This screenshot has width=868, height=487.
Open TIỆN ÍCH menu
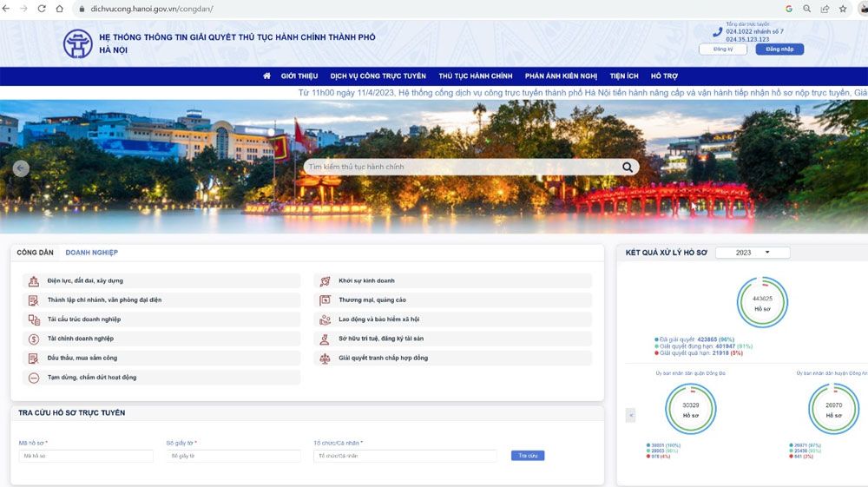624,76
